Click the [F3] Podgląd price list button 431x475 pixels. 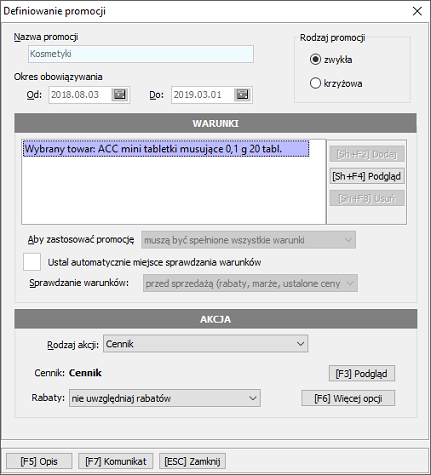coord(362,373)
